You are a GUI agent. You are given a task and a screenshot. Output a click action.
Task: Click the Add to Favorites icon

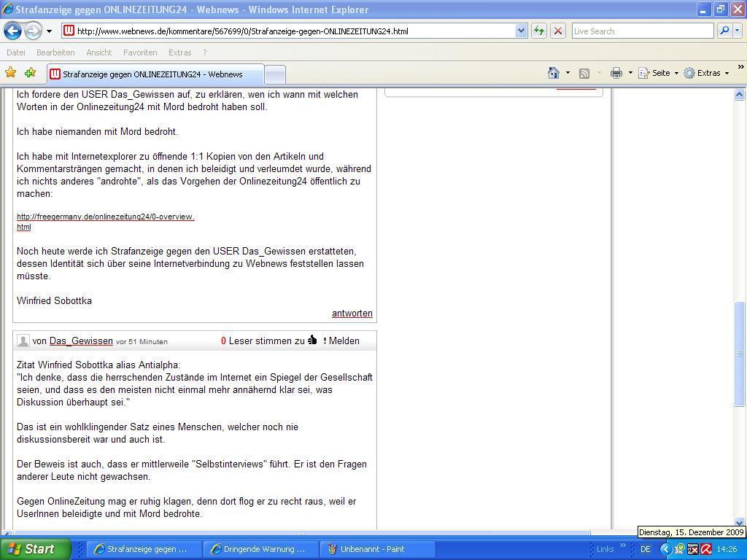coord(30,73)
